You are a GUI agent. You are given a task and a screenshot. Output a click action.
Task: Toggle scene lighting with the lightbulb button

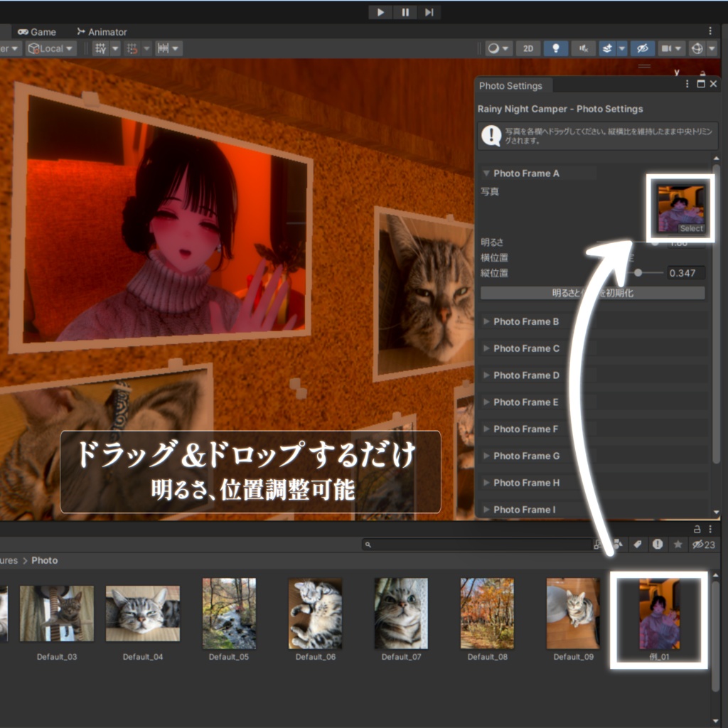pos(556,48)
